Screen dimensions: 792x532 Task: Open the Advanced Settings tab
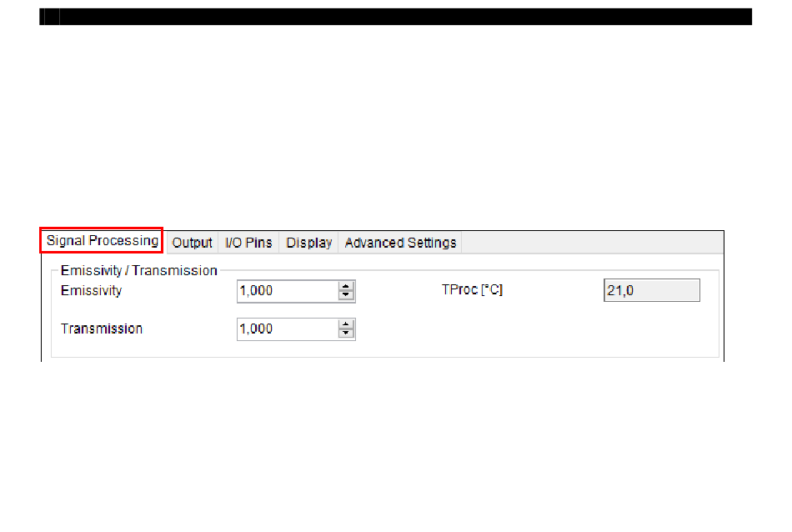tap(400, 243)
